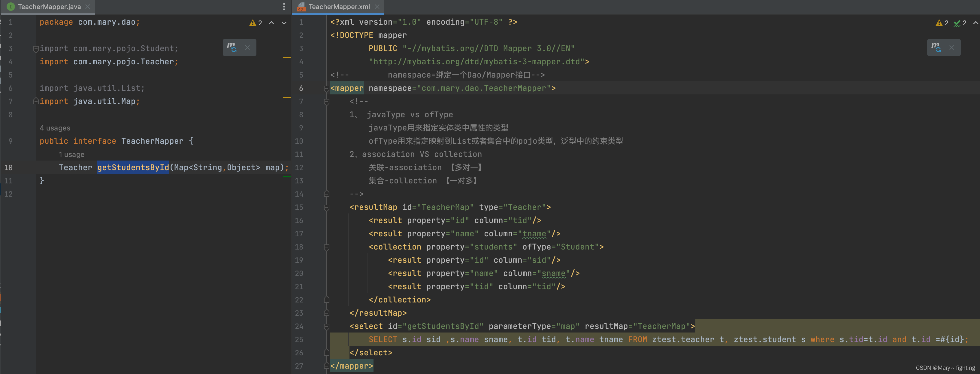Screen dimensions: 980x374
Task: Click the warning indicator in XML editor
Action: [x=942, y=23]
